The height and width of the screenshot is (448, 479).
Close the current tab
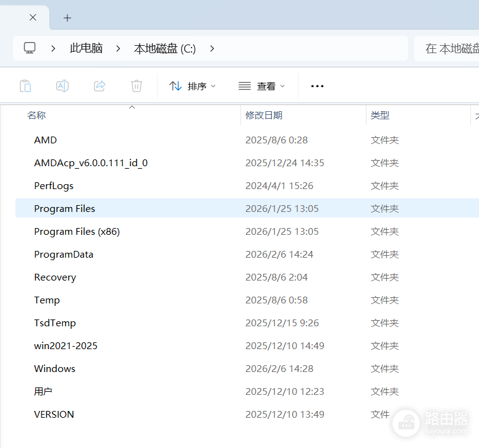pos(33,17)
